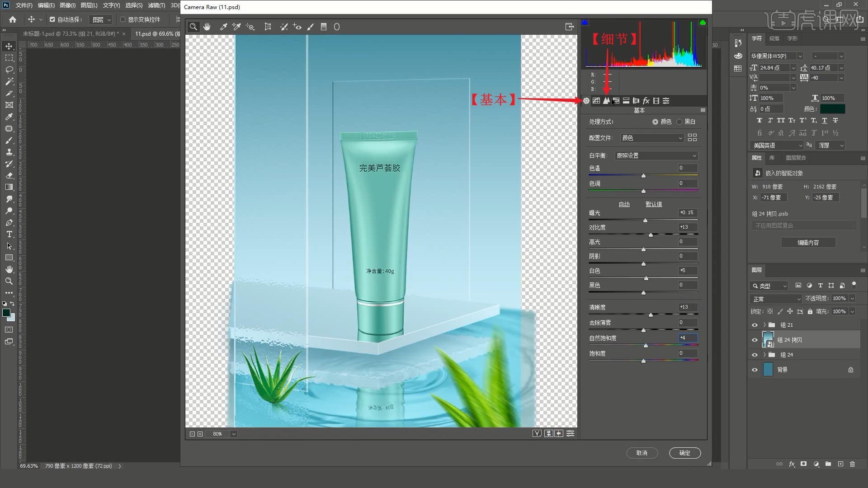
Task: Select the Hand tool in Camera Raw
Action: click(x=207, y=27)
